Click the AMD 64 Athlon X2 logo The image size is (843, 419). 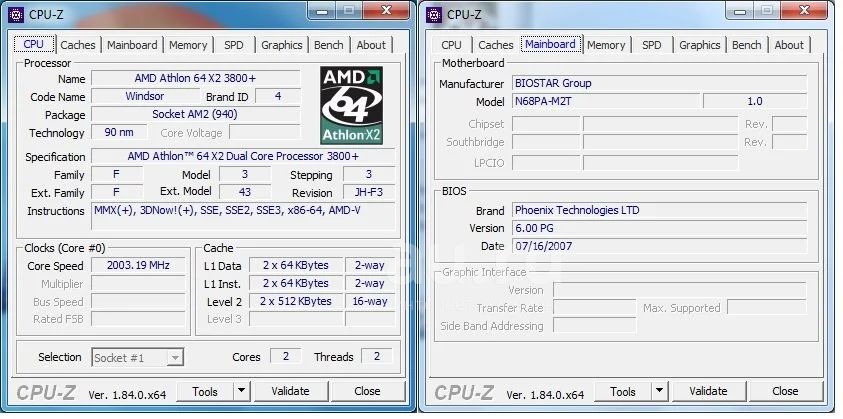pos(352,105)
